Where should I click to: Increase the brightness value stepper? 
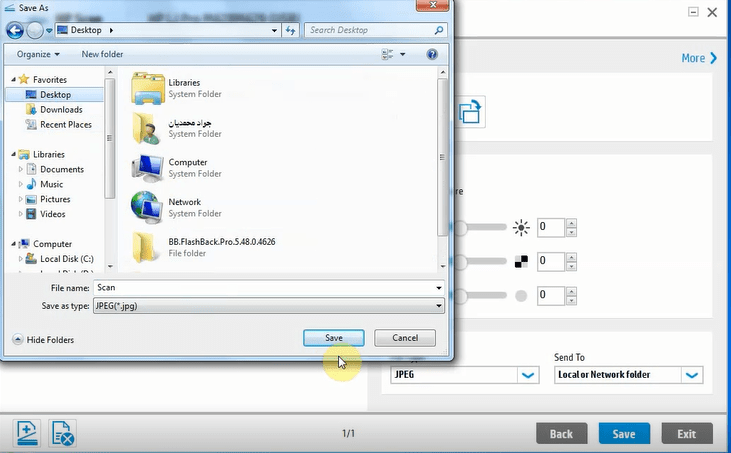coord(571,223)
